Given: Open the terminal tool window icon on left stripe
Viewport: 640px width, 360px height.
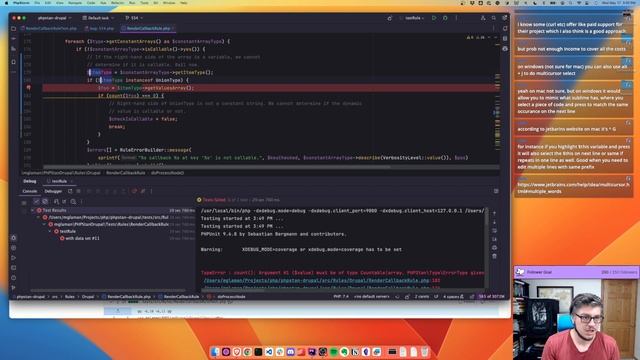Looking at the screenshot, I should pos(13,268).
